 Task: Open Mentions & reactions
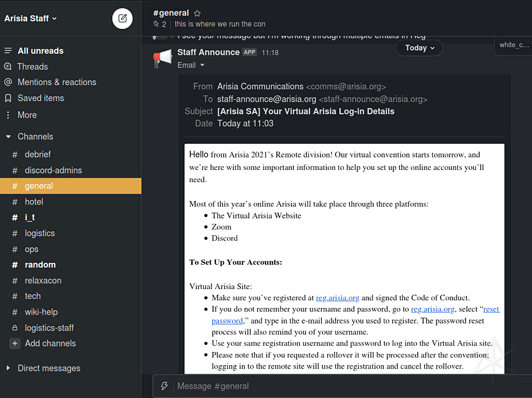(57, 82)
